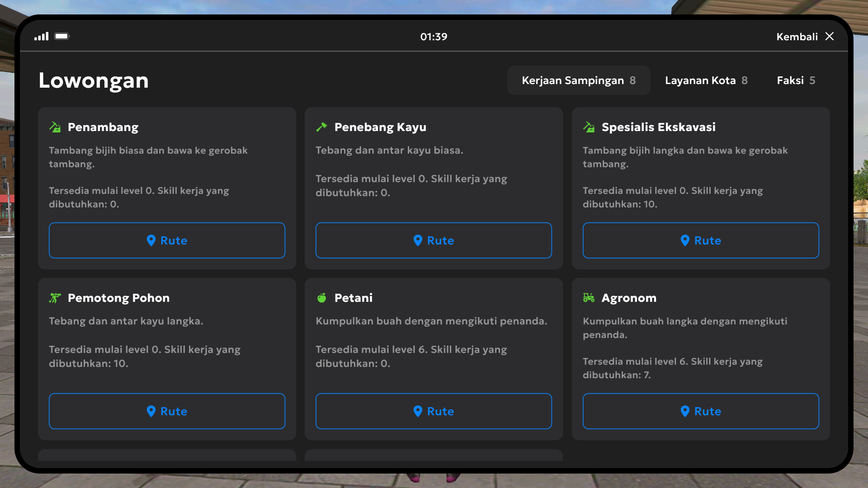This screenshot has height=488, width=868.
Task: Click the Penambang mining pickaxe icon
Action: click(55, 127)
